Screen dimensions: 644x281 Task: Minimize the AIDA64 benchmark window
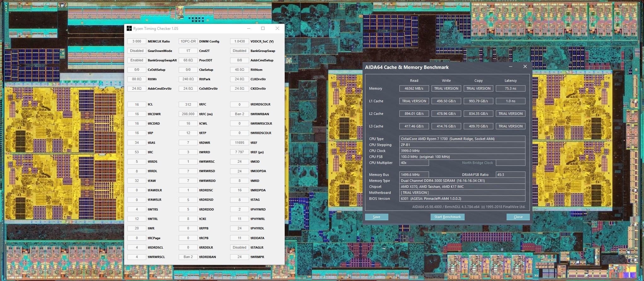[x=511, y=67]
